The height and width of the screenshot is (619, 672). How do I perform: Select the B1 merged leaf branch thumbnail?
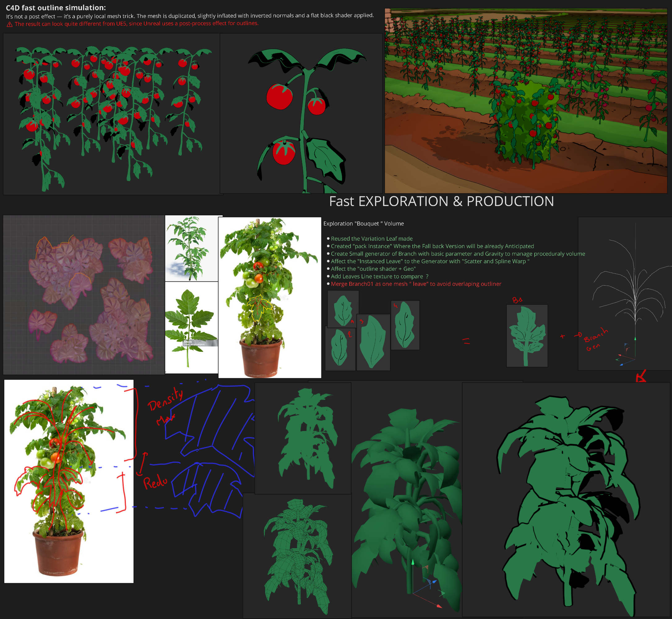[527, 336]
